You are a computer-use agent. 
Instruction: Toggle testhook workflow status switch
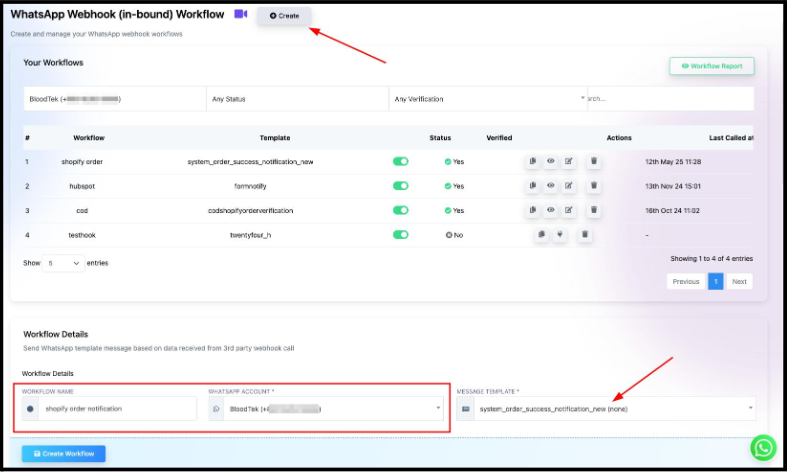click(x=401, y=235)
